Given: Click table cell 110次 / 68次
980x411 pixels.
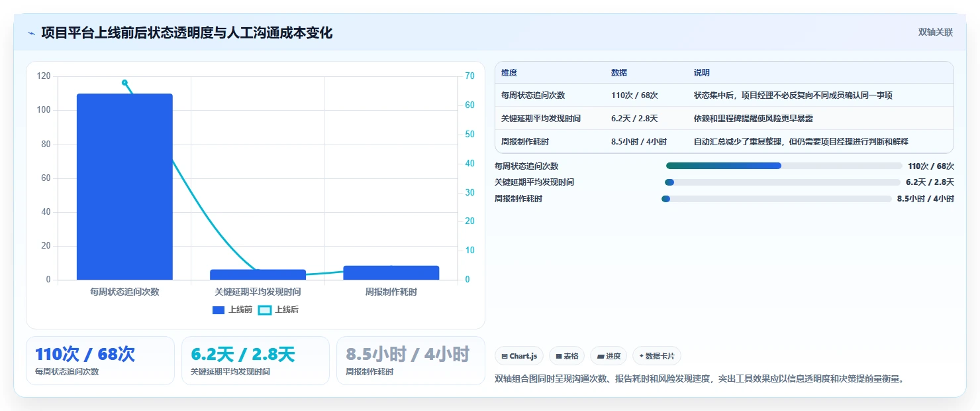Looking at the screenshot, I should pos(634,95).
